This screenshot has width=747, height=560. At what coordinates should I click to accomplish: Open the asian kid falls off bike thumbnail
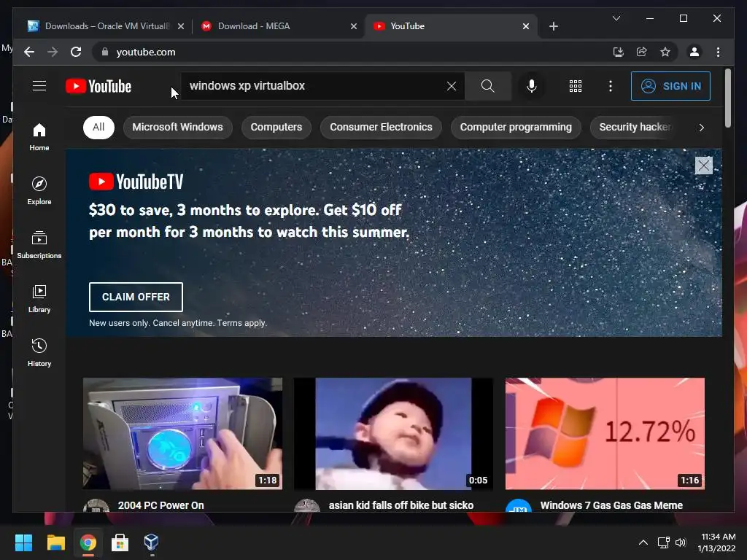[393, 433]
